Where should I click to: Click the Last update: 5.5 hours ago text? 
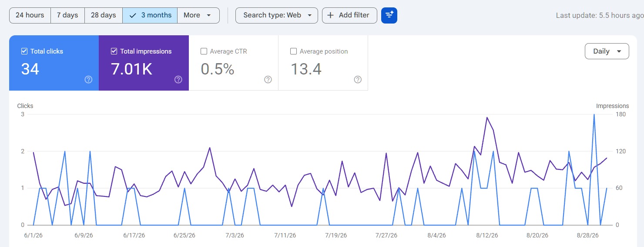pos(600,15)
